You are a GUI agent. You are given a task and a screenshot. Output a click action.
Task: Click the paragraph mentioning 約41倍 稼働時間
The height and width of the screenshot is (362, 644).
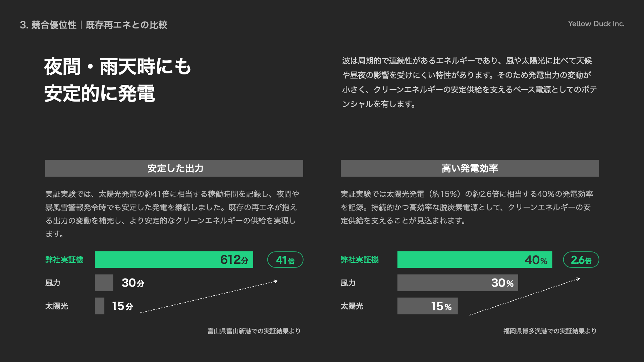tap(172, 214)
